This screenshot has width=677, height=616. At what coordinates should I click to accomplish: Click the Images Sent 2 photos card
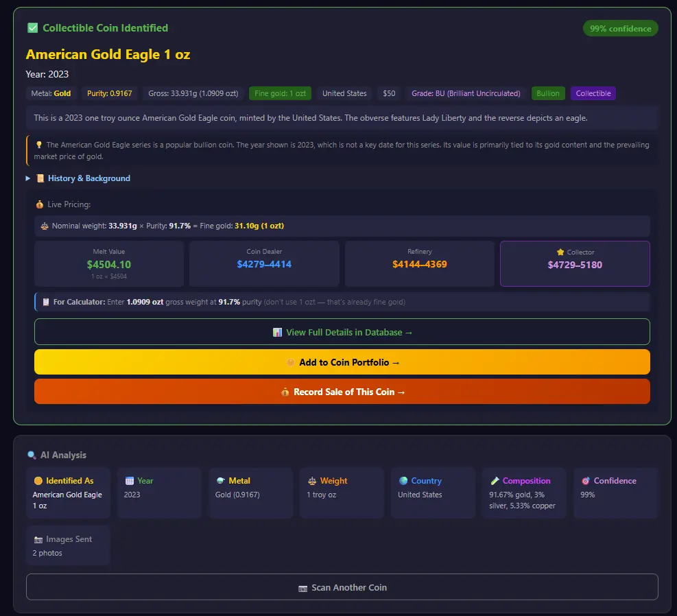[x=68, y=545]
